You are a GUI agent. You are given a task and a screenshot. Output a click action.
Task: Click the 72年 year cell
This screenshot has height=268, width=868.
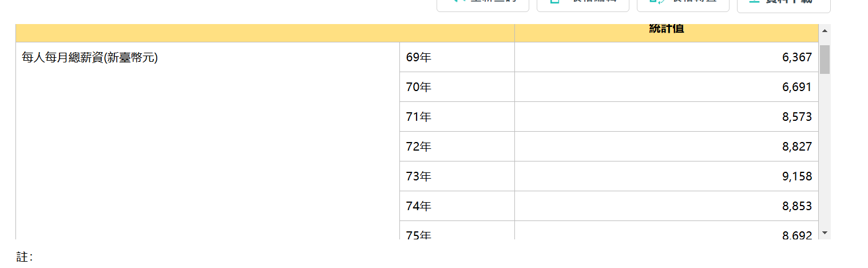point(457,147)
